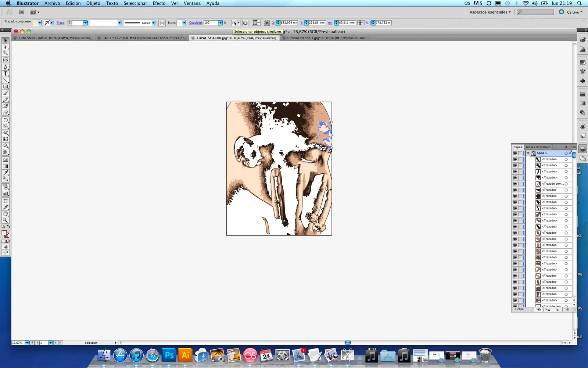Screen dimensions: 588x368
Task: Open Aspectos esenciales workspace switcher
Action: tap(490, 12)
